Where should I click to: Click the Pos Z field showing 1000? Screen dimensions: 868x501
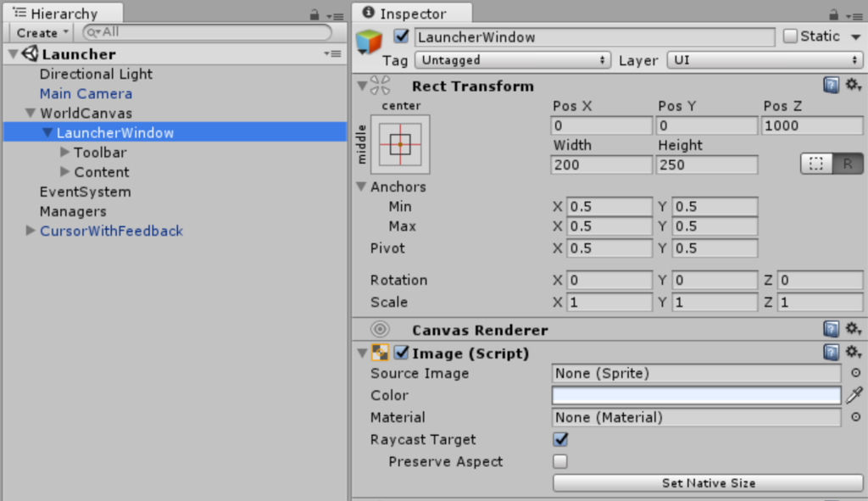pyautogui.click(x=812, y=125)
